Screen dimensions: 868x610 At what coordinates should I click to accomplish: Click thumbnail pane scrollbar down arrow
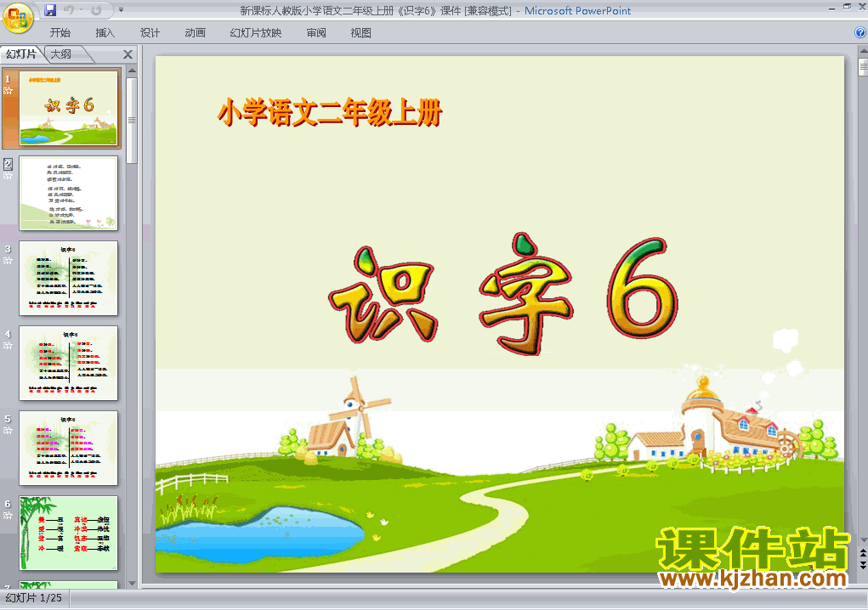(x=132, y=583)
